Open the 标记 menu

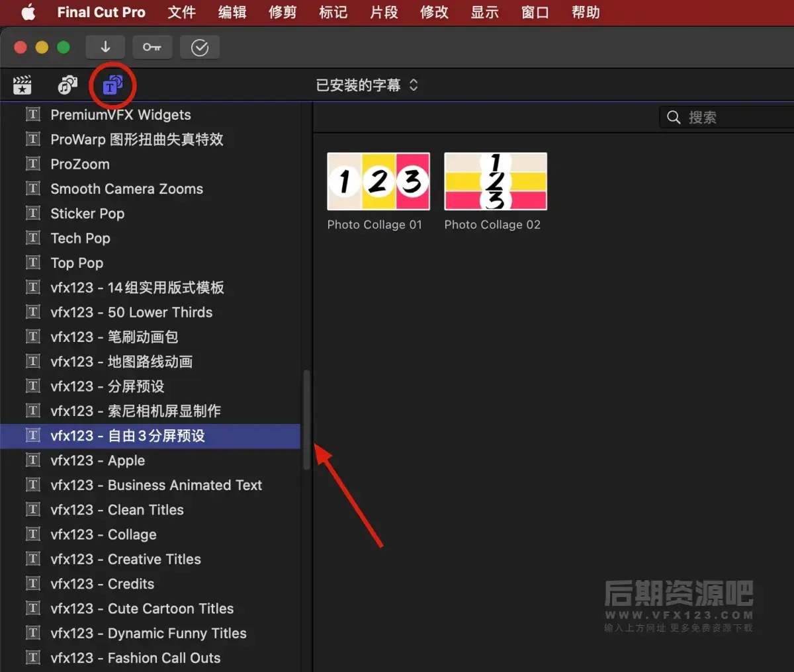[333, 13]
